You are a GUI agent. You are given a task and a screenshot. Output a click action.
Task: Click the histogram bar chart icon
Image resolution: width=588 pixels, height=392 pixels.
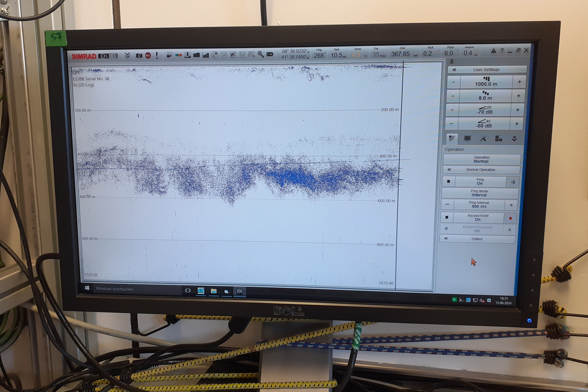(206, 55)
